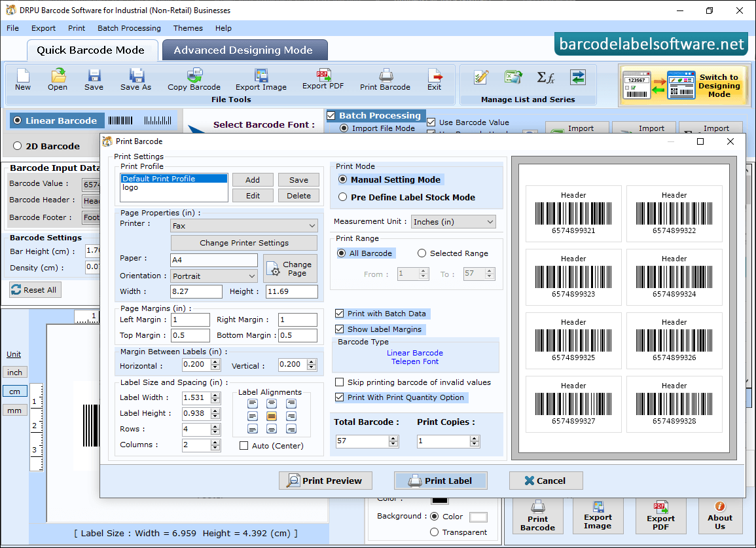
Task: Increase Columns stepper value
Action: pyautogui.click(x=215, y=443)
